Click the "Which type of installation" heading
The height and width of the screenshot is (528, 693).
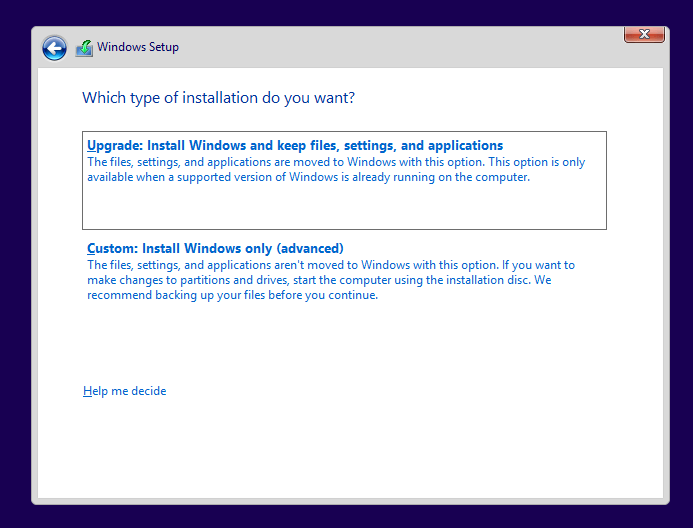pyautogui.click(x=218, y=98)
